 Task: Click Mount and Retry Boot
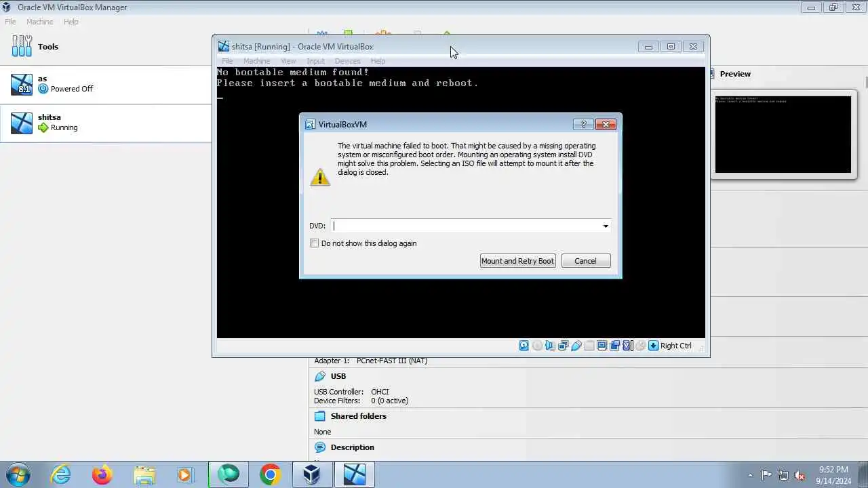click(x=517, y=261)
